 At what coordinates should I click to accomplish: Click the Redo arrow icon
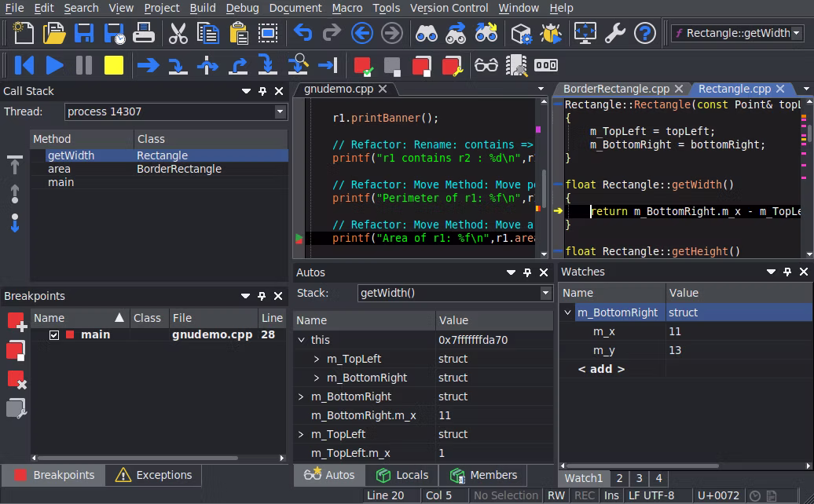pyautogui.click(x=332, y=33)
